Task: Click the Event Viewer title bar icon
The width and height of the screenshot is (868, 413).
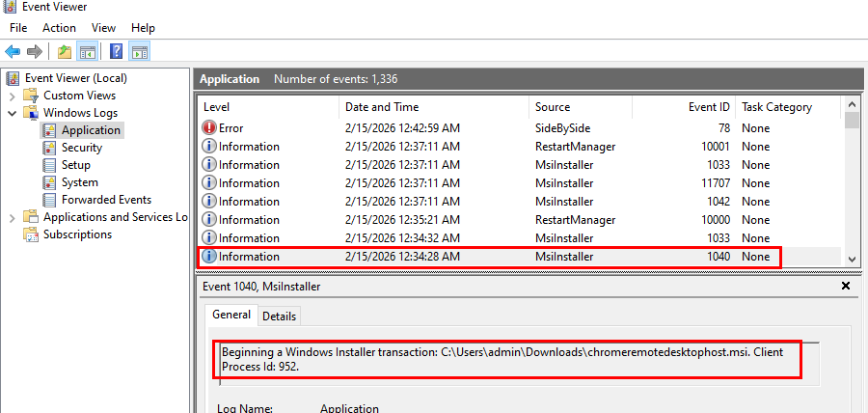Action: tap(10, 7)
